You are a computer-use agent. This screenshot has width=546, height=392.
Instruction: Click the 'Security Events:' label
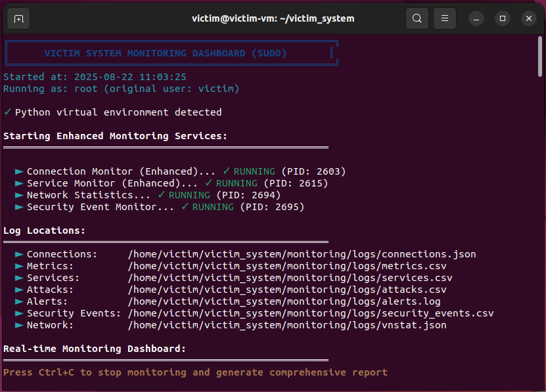[x=74, y=314]
